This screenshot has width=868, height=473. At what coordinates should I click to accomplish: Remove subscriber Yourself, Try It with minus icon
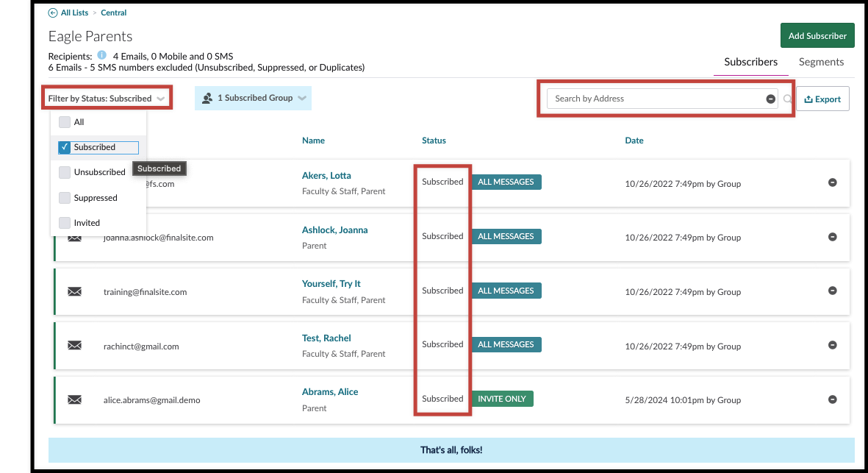tap(833, 291)
